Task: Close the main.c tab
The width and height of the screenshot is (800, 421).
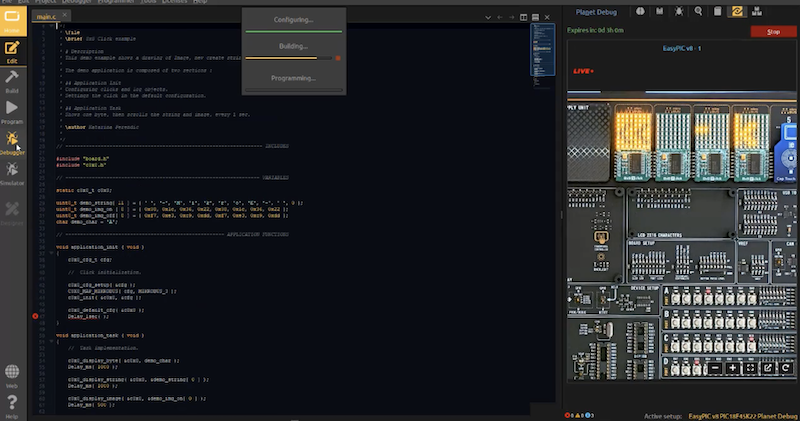Action: (x=65, y=15)
